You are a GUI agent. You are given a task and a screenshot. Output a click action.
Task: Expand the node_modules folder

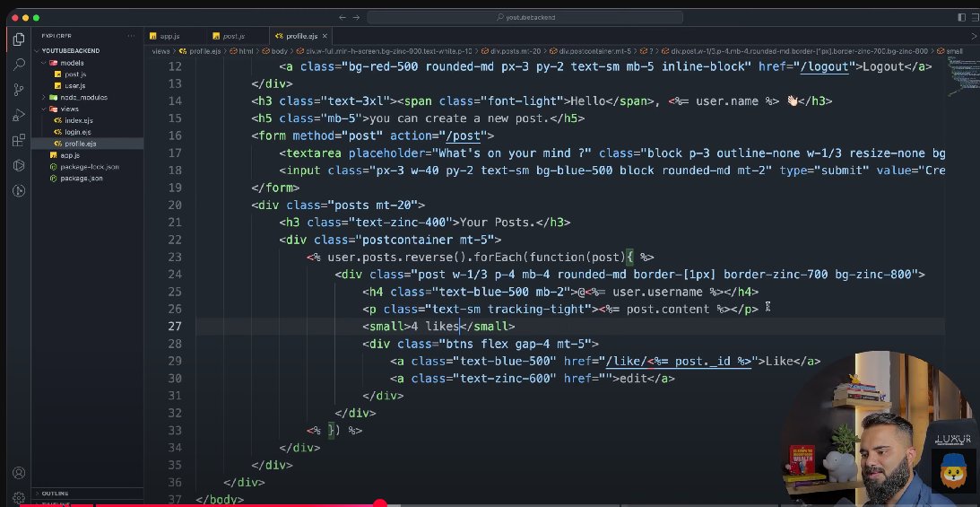click(83, 98)
